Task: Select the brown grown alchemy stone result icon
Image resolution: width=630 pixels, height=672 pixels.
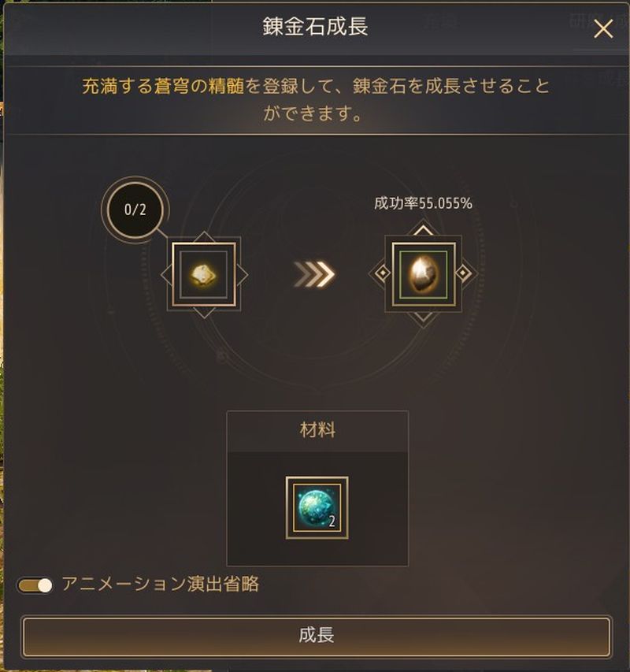Action: (423, 274)
